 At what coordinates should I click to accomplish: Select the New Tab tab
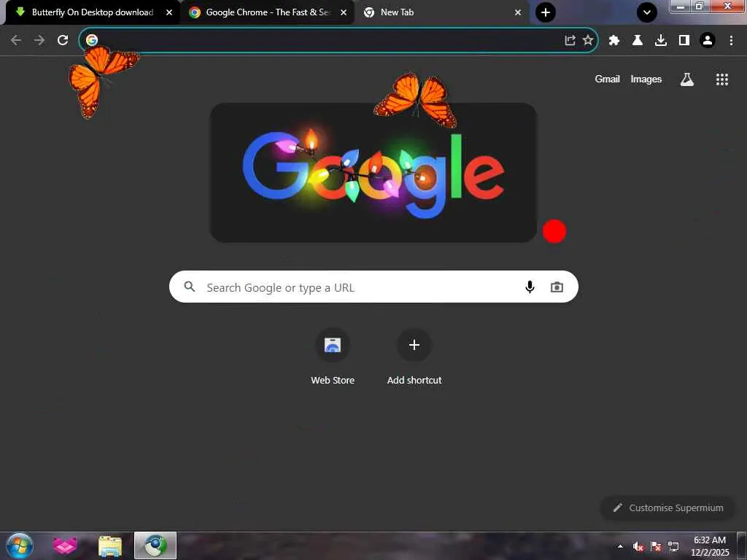[x=441, y=12]
